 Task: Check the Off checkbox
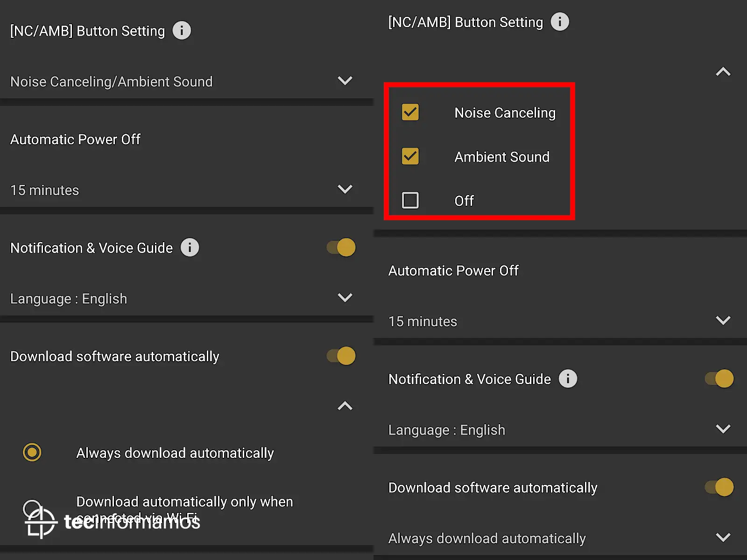click(410, 200)
